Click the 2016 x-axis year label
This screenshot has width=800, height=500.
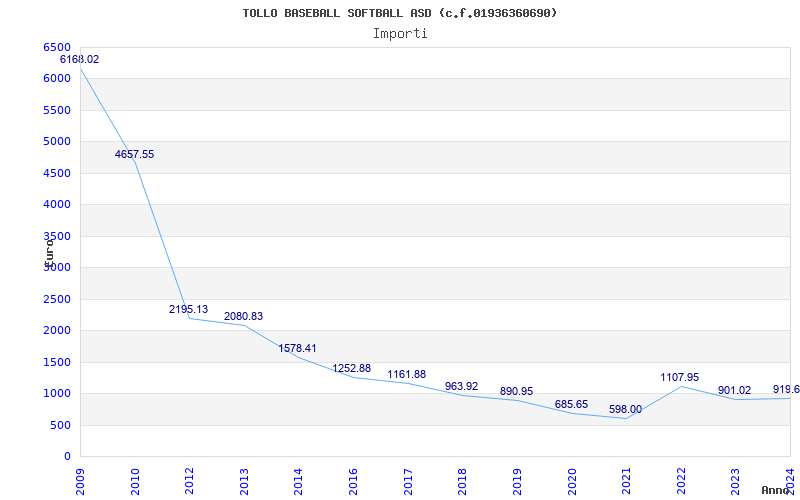click(x=353, y=482)
